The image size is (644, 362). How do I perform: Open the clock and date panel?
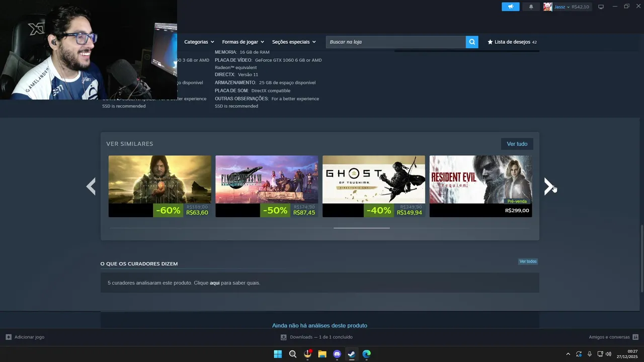coord(627,354)
